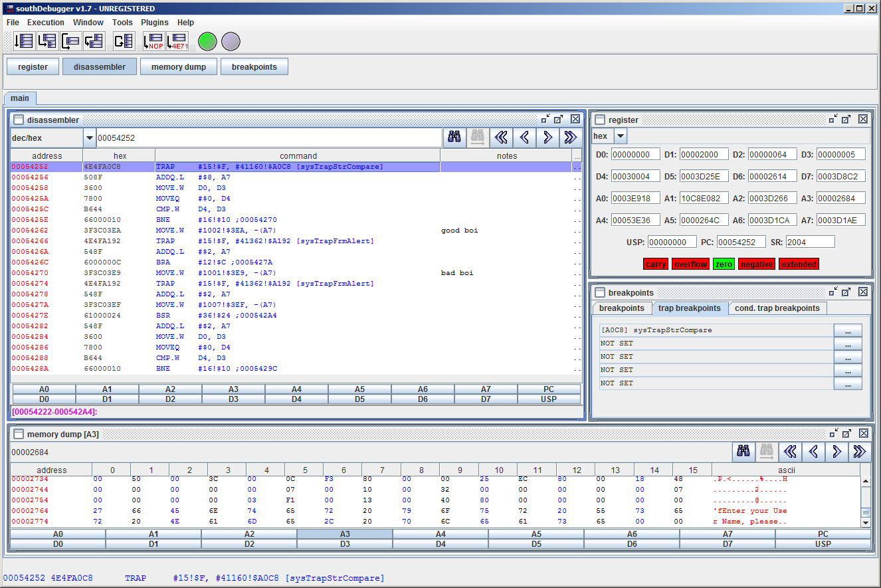Toggle the memory dump panel button
This screenshot has height=588, width=881.
tap(178, 66)
